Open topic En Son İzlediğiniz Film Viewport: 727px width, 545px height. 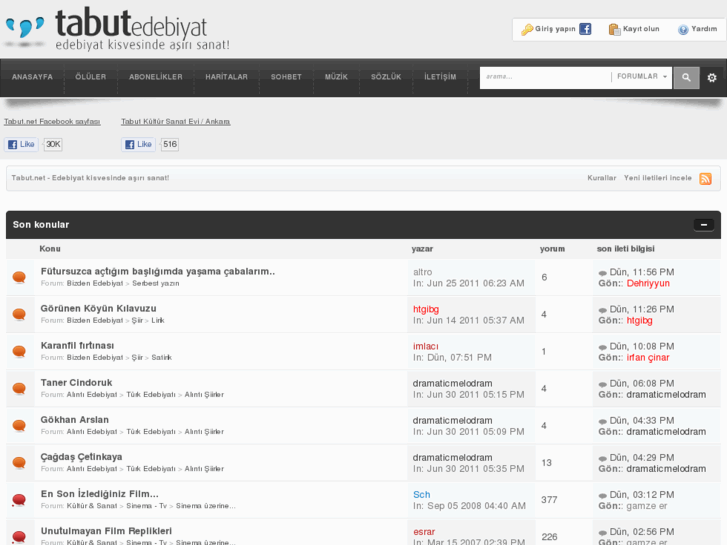pos(100,494)
